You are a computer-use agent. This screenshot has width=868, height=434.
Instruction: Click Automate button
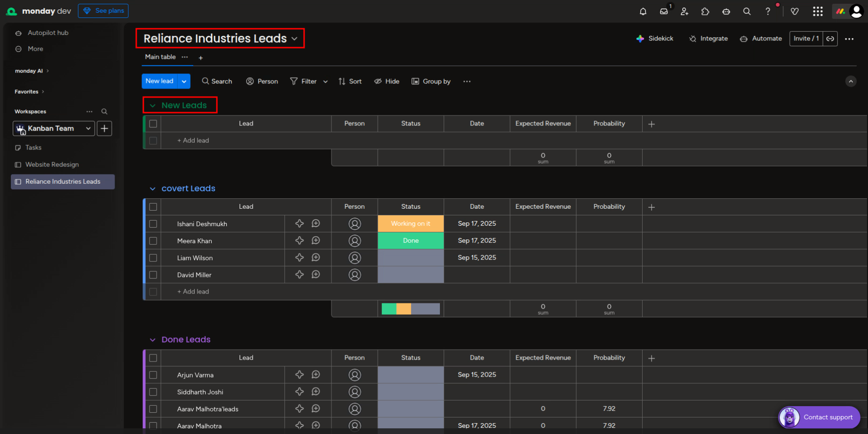[x=761, y=39]
